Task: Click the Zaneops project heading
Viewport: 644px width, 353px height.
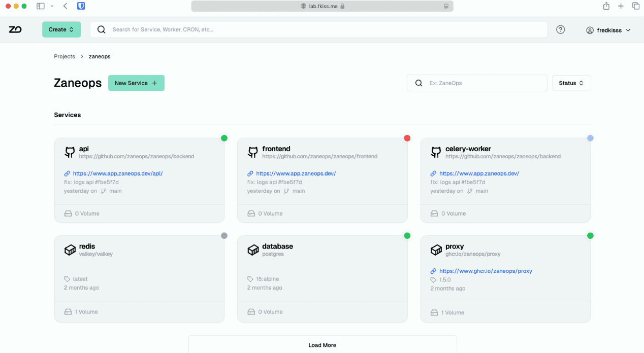Action: (x=78, y=83)
